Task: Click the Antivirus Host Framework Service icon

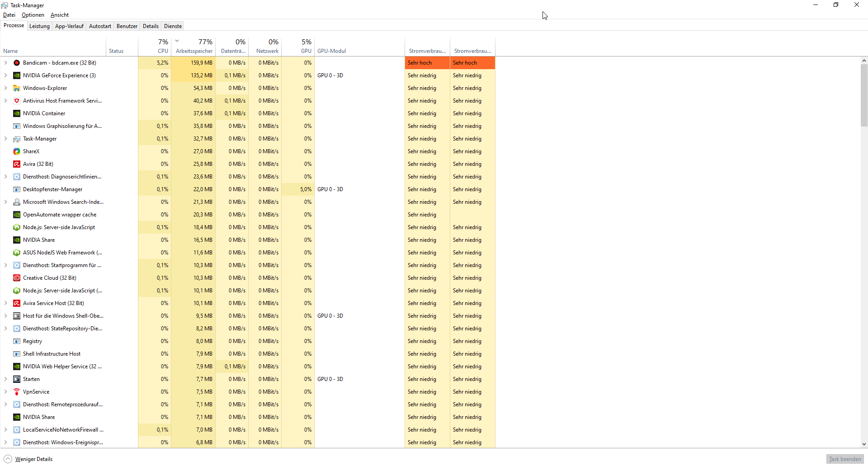Action: click(17, 101)
